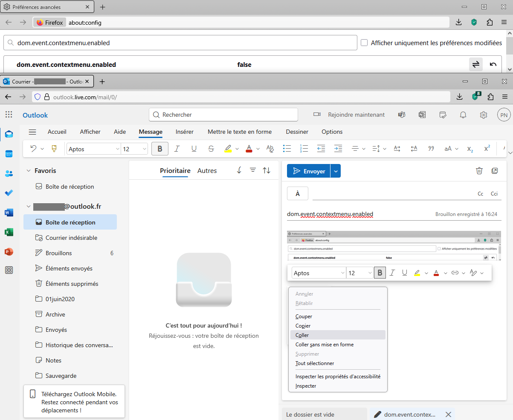513x420 pixels.
Task: Check "Afficher uniquement les préférences modifiées"
Action: (364, 43)
